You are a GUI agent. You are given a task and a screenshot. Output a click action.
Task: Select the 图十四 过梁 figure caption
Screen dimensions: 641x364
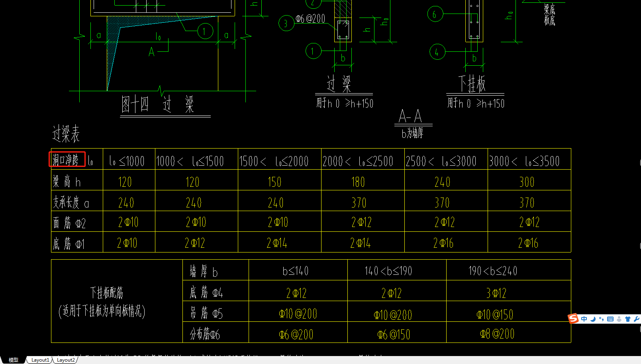[x=158, y=104]
